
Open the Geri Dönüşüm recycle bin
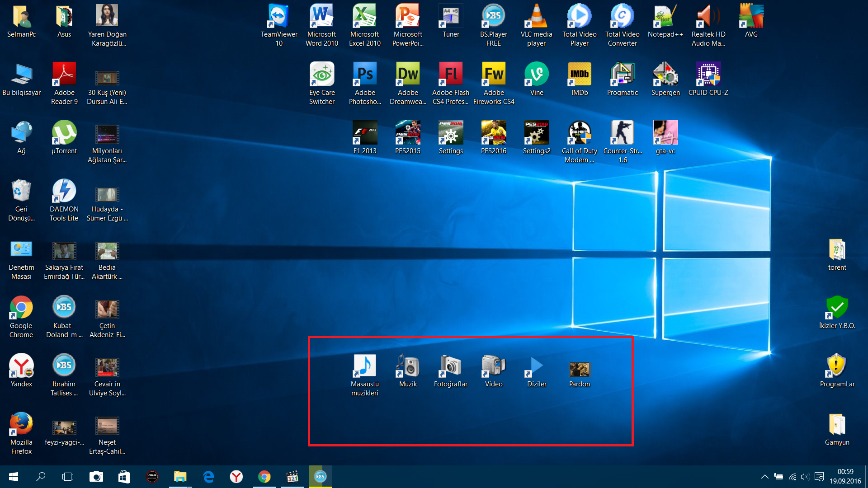pyautogui.click(x=21, y=200)
